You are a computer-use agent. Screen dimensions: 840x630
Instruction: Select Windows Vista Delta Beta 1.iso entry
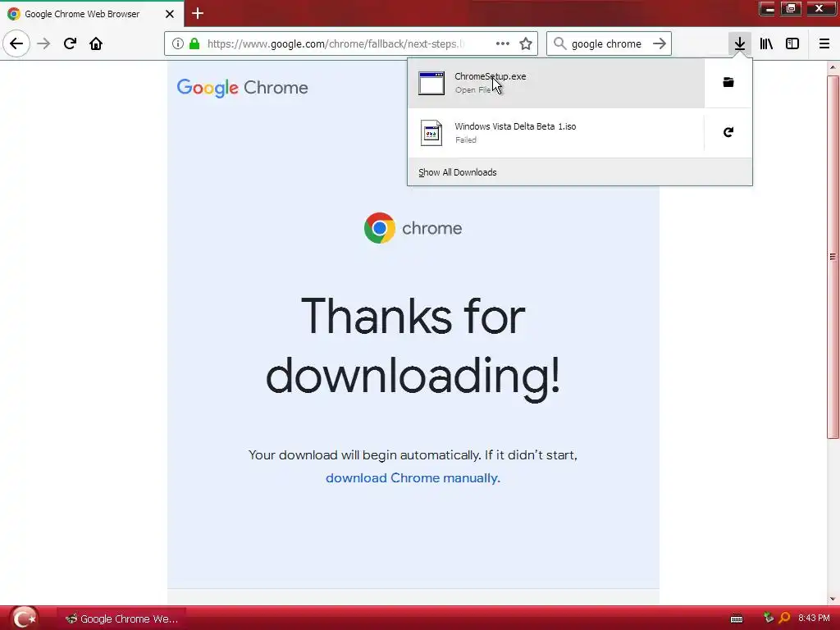point(556,133)
